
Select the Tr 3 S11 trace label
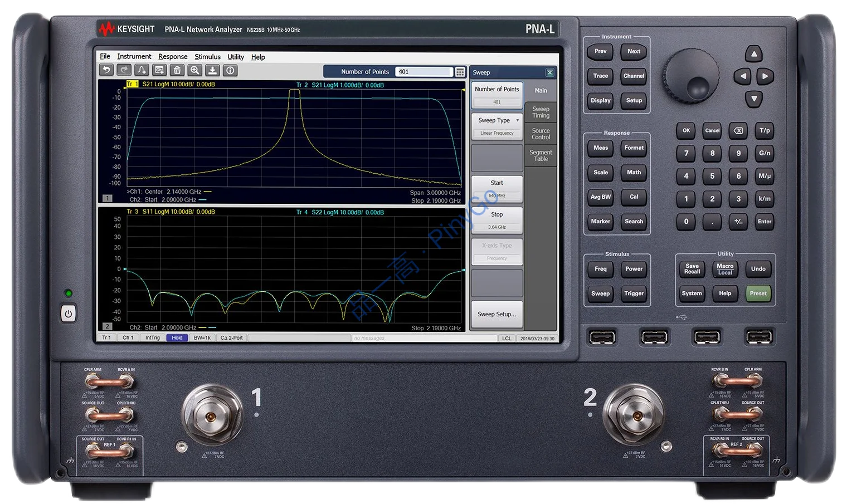(x=171, y=212)
